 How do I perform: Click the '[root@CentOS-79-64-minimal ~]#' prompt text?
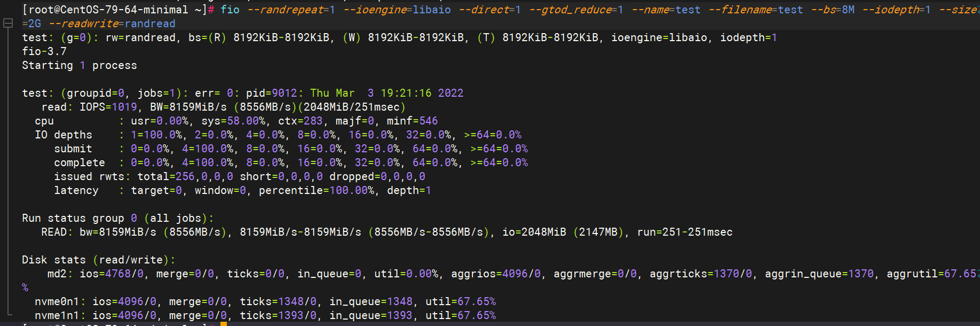pos(118,10)
